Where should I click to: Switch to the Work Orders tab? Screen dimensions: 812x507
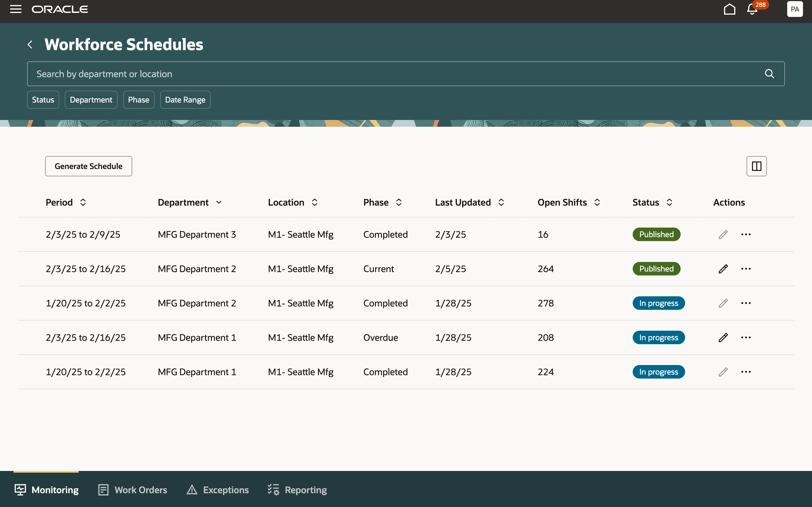[133, 490]
